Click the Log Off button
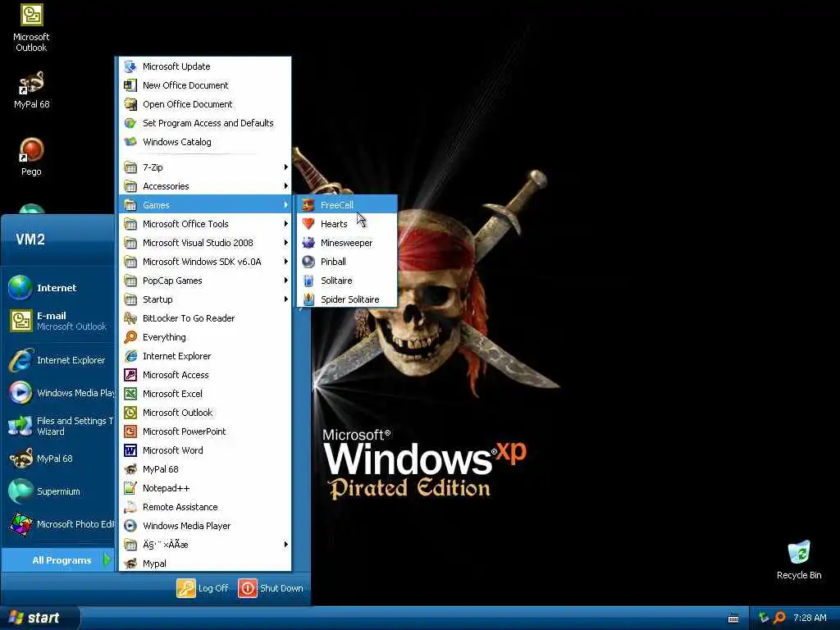This screenshot has width=840, height=630. click(203, 587)
